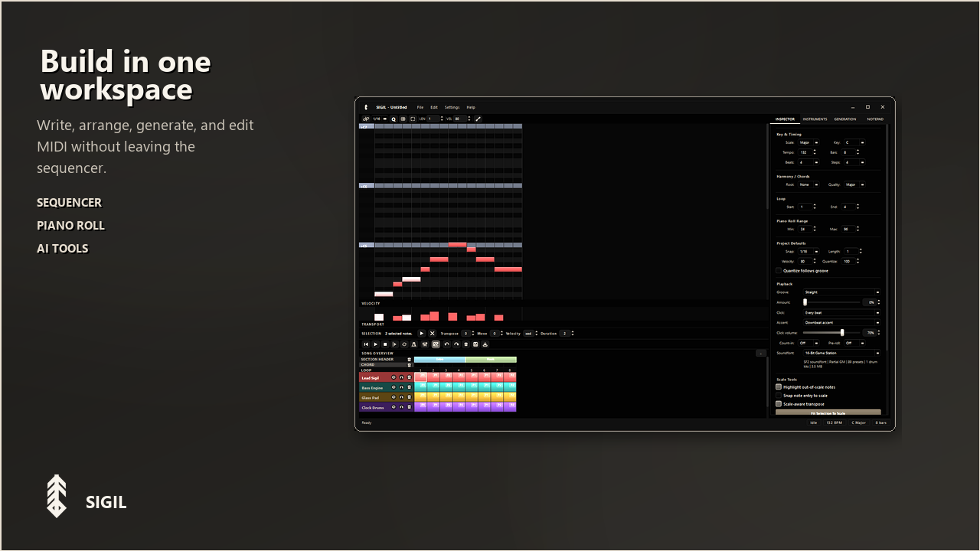Click the metronome icon in transport

[x=413, y=344]
